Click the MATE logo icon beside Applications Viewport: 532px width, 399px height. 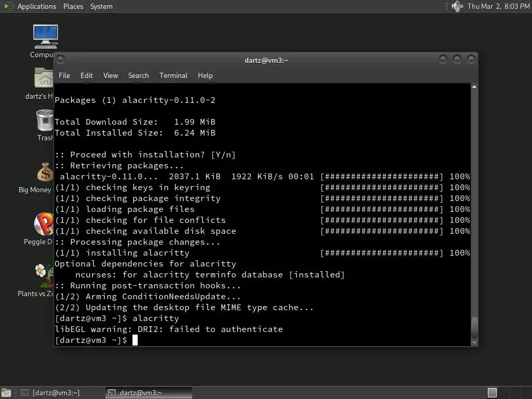coord(8,6)
